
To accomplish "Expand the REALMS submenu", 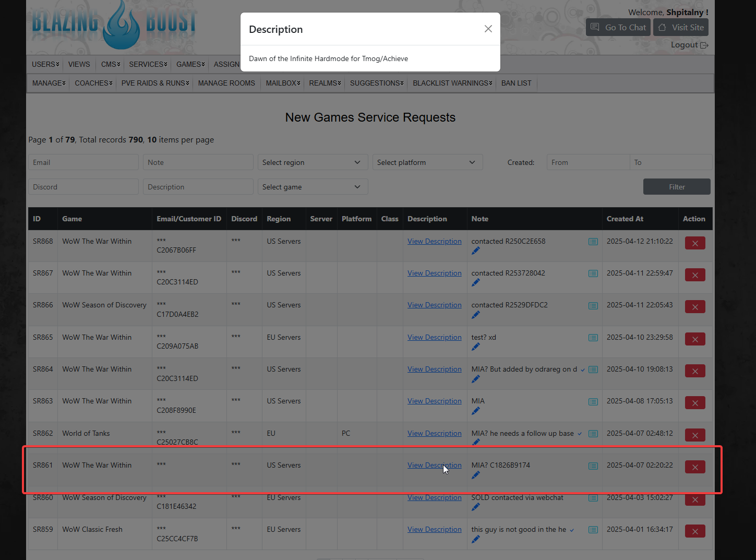I will pyautogui.click(x=325, y=83).
